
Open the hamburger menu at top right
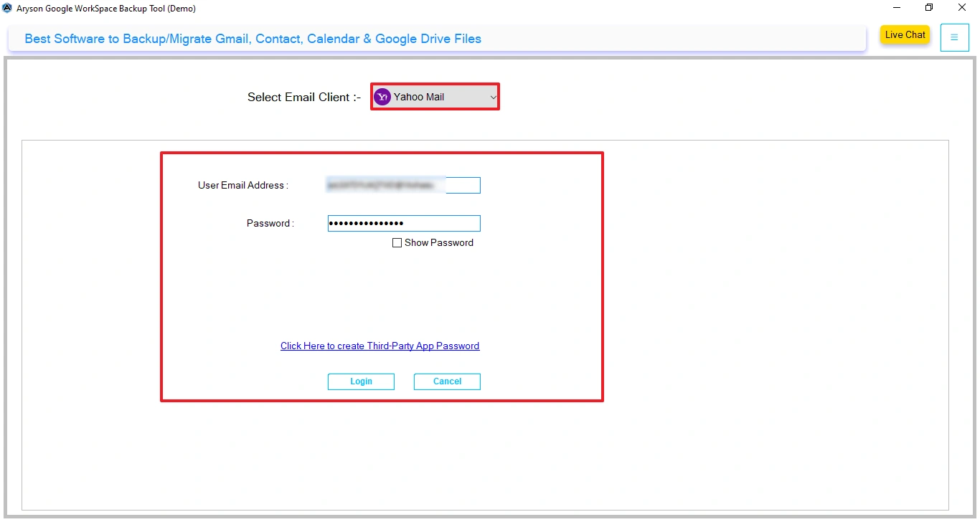click(x=954, y=37)
